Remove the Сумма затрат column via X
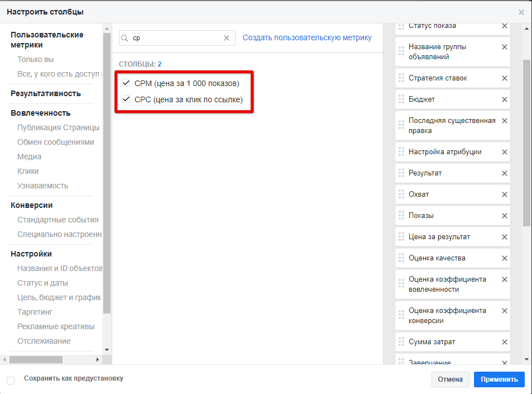Viewport: 532px width, 394px height. pos(505,342)
